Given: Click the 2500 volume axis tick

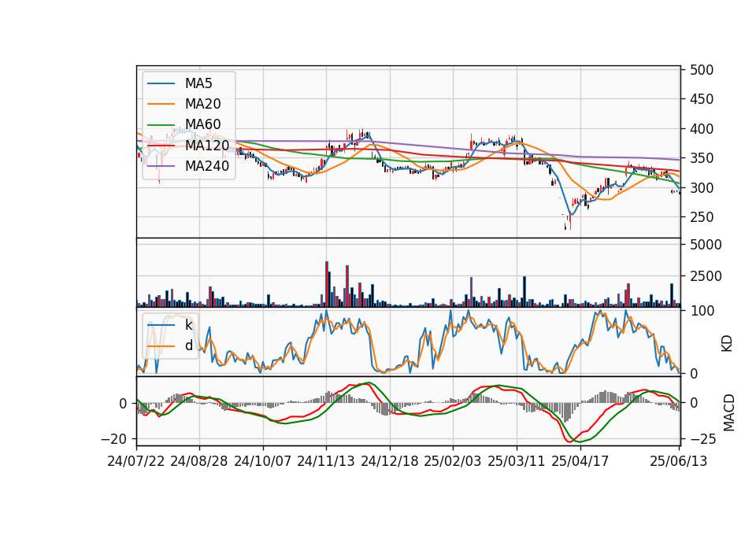Looking at the screenshot, I should point(706,276).
